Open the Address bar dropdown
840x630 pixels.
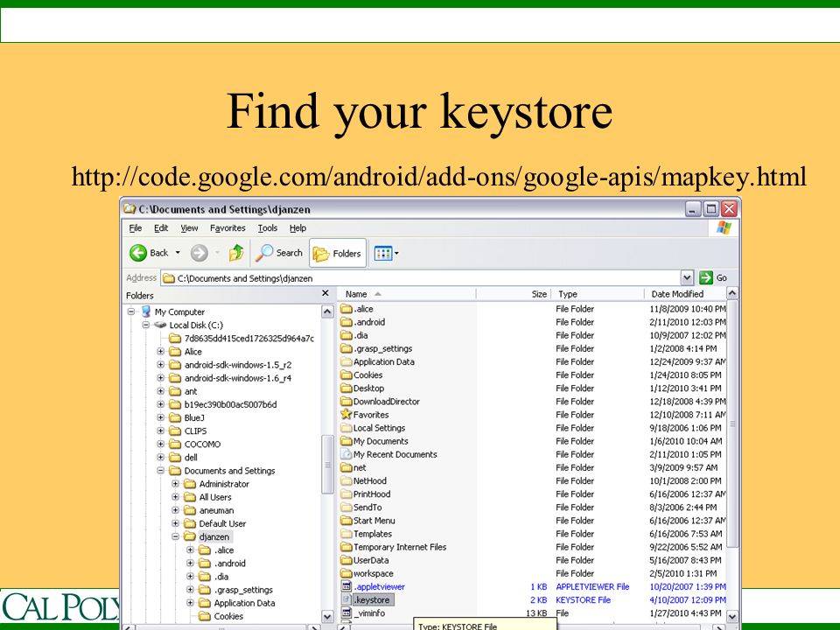click(688, 277)
